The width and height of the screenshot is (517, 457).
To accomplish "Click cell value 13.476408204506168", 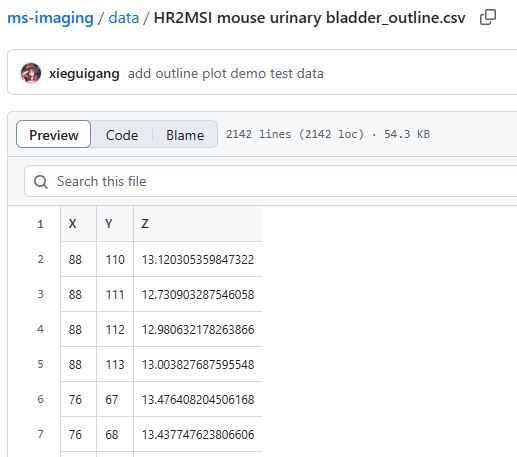I will point(198,399).
